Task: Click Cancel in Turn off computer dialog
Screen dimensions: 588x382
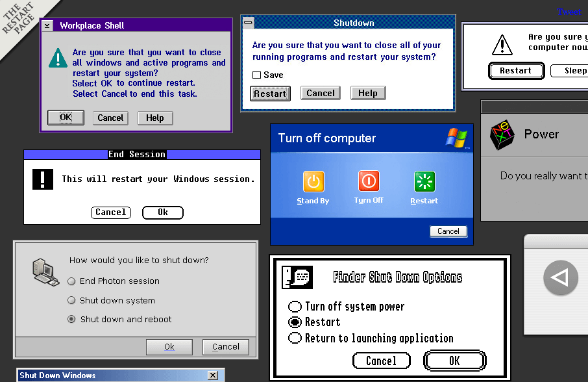Action: (448, 231)
